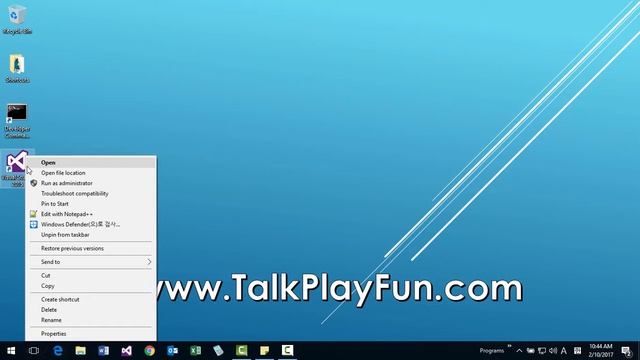
Task: Select Copy in the context menu
Action: [x=91, y=286]
